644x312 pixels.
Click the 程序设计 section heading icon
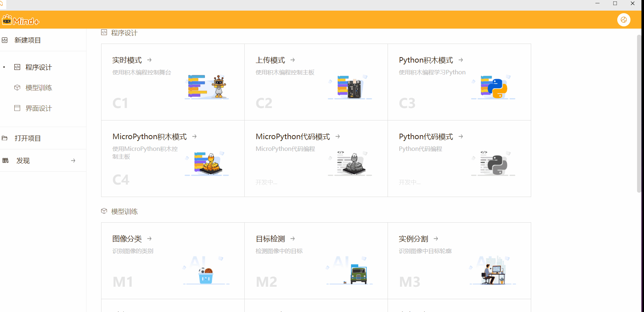click(104, 32)
